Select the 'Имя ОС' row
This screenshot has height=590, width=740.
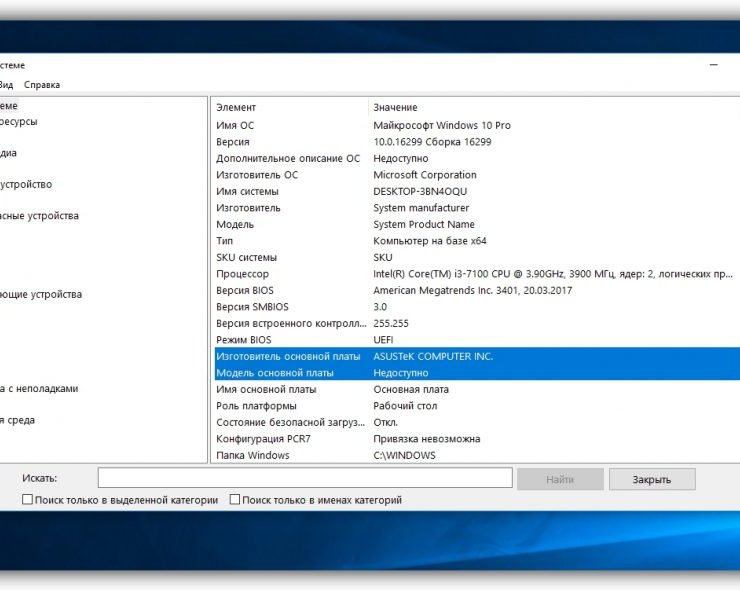click(235, 125)
